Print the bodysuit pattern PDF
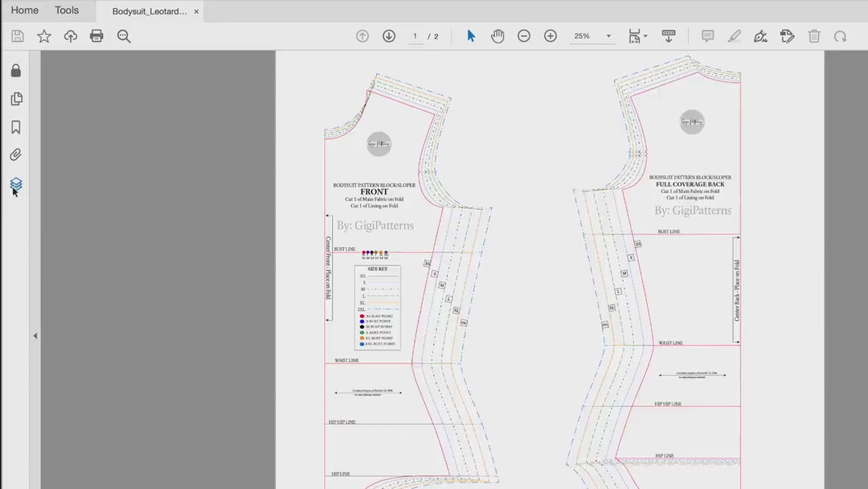868x489 pixels. 96,35
